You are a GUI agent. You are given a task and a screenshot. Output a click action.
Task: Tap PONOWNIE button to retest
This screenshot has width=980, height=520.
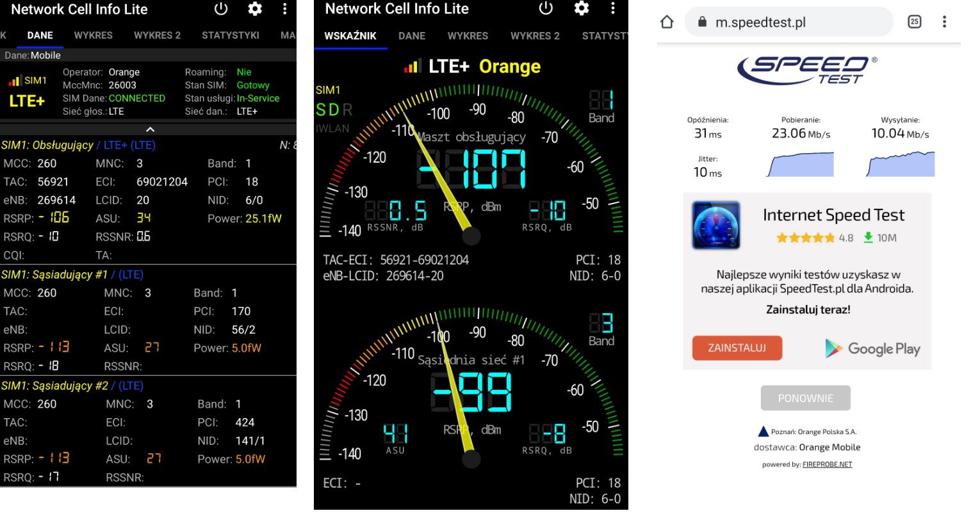pyautogui.click(x=806, y=398)
